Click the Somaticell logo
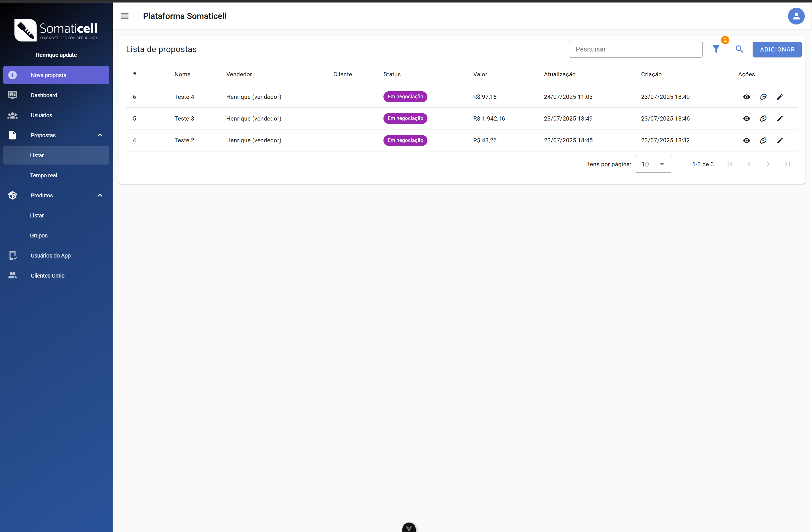This screenshot has height=532, width=812. (56, 30)
